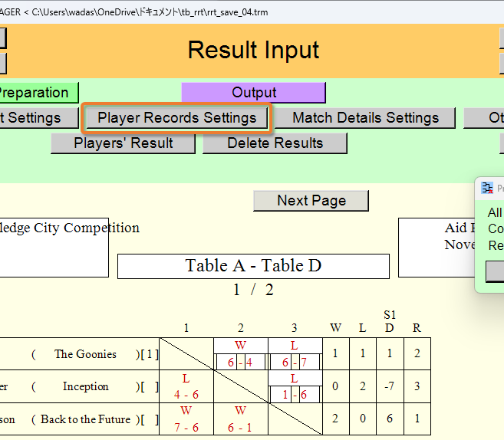Click the Players' Result button

123,143
